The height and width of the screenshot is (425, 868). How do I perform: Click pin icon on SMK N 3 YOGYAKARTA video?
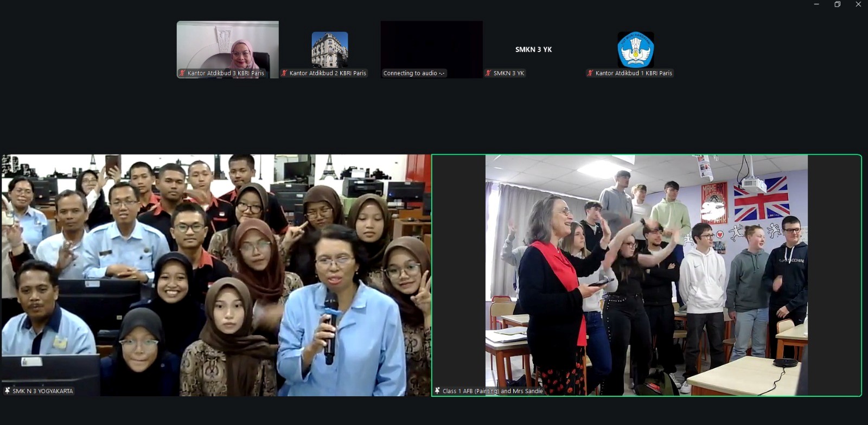pyautogui.click(x=7, y=391)
